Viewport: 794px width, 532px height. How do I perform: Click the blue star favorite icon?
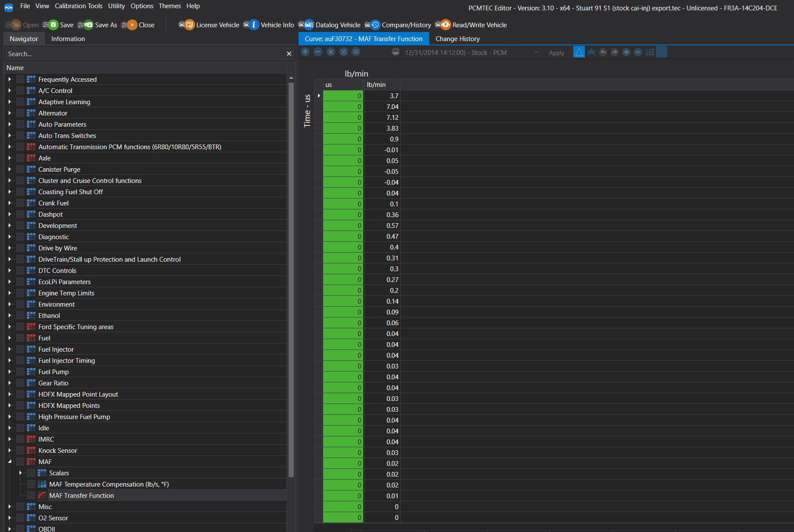pyautogui.click(x=591, y=52)
